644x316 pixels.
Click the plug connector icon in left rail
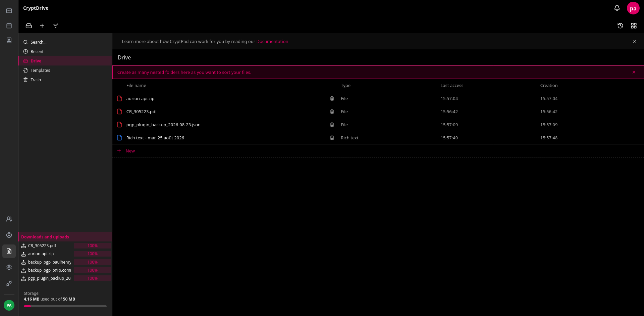coord(9,283)
